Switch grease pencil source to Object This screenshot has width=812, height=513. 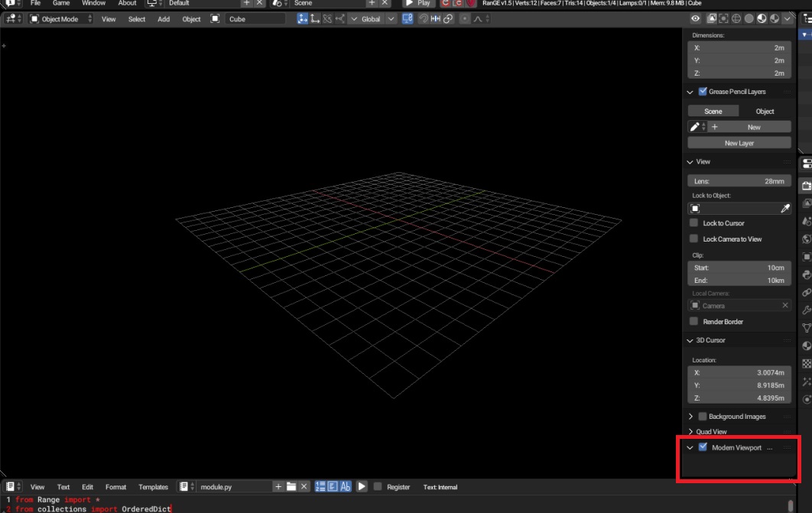pos(765,112)
